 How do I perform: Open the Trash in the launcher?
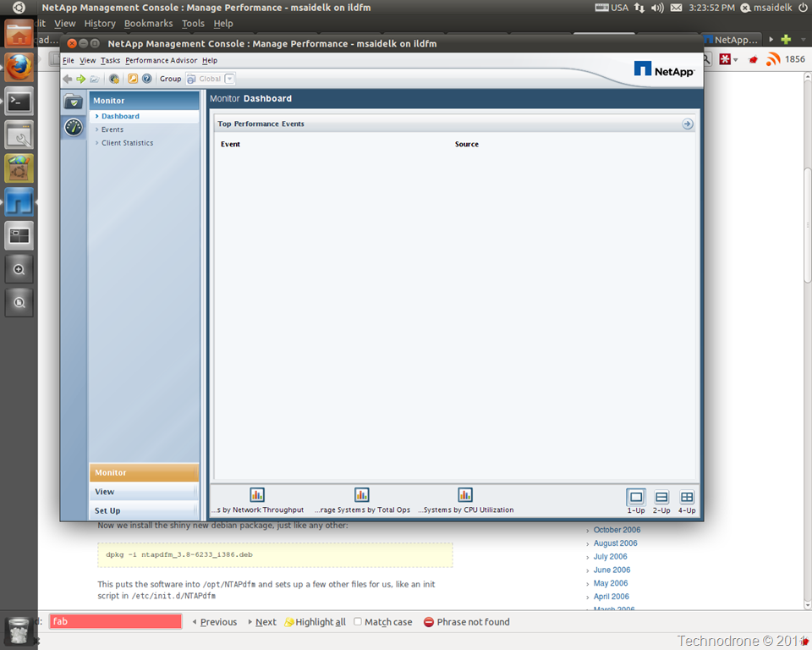click(19, 630)
